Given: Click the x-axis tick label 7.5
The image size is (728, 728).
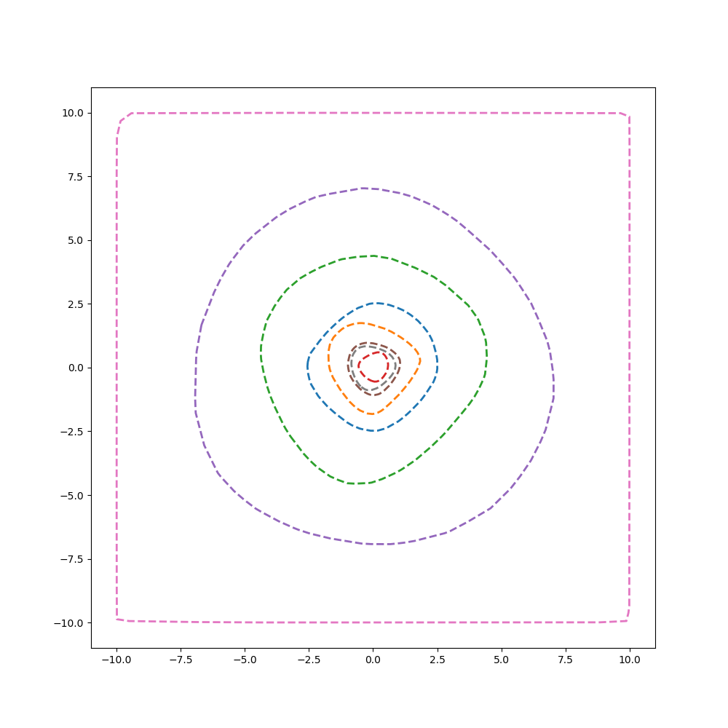Looking at the screenshot, I should tap(566, 660).
